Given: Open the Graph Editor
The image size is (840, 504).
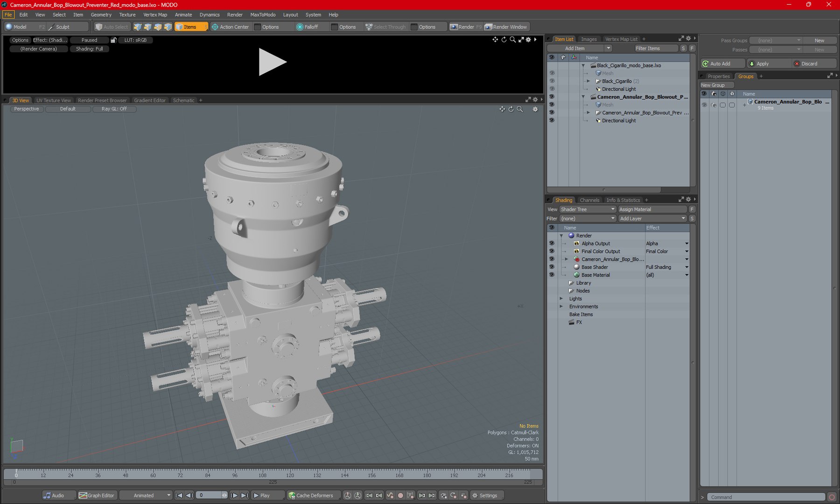Looking at the screenshot, I should click(x=97, y=495).
